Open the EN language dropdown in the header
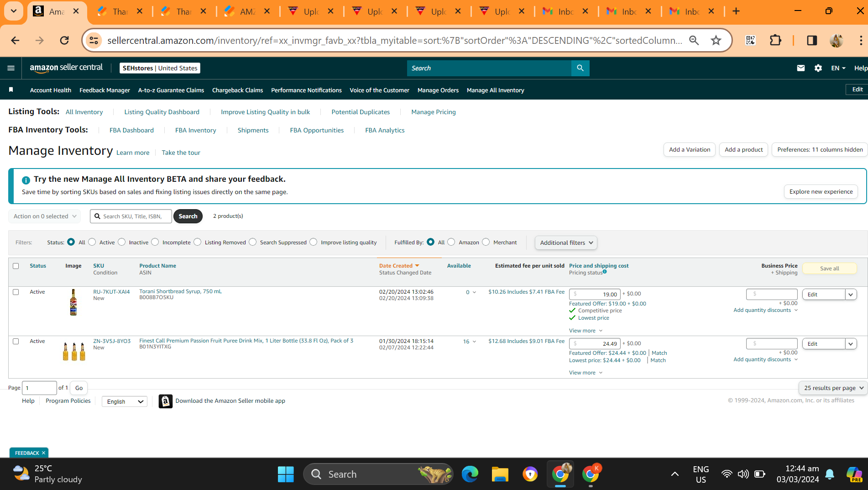Image resolution: width=868 pixels, height=490 pixels. tap(838, 68)
